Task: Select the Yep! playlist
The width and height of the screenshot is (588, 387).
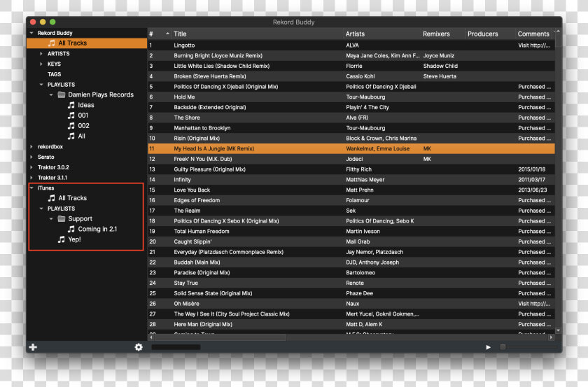Action: pyautogui.click(x=74, y=239)
